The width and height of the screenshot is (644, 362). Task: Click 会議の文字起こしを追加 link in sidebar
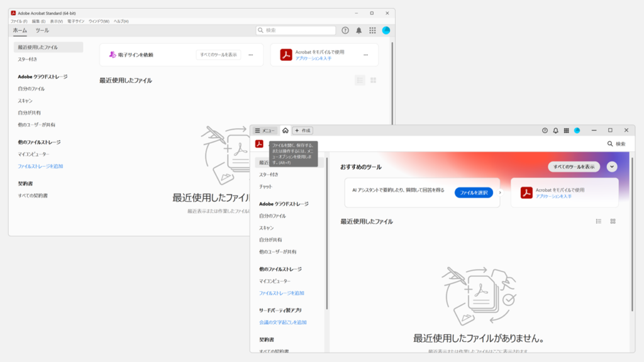pyautogui.click(x=282, y=322)
